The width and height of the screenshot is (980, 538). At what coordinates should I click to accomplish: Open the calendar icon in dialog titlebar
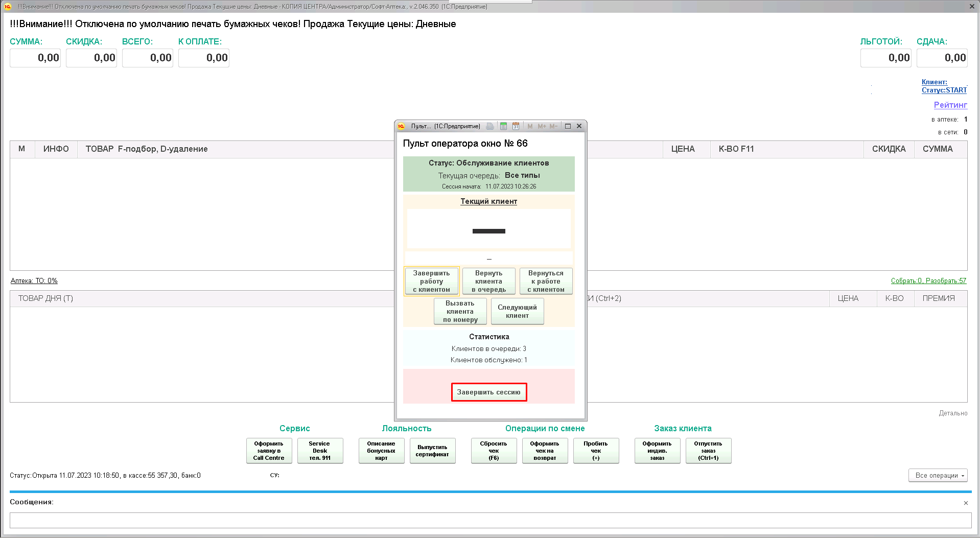coord(516,126)
